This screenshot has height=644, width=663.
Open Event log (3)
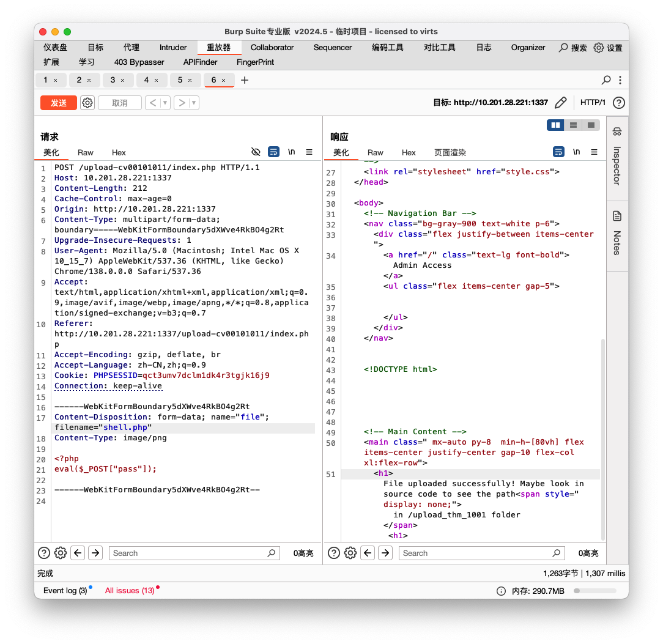click(x=65, y=591)
